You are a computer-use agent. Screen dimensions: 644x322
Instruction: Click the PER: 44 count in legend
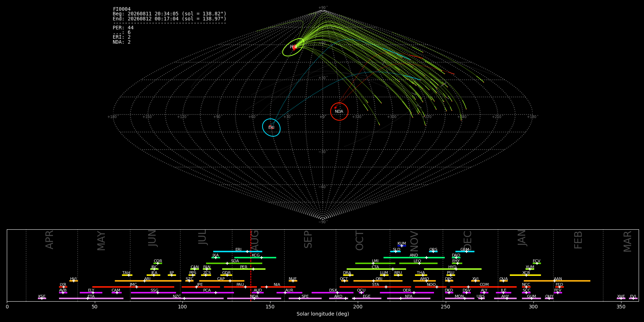(x=123, y=28)
